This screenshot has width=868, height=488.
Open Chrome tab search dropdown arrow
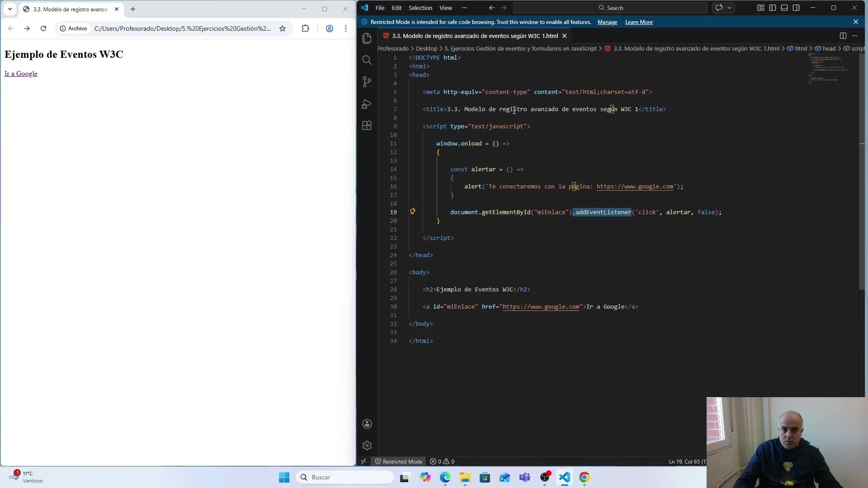tap(10, 9)
